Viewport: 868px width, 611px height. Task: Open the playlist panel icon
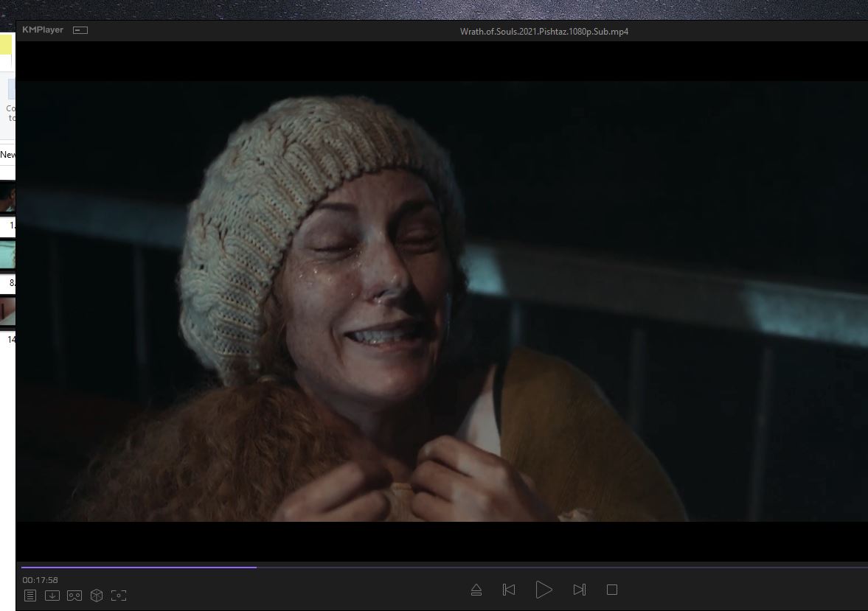(29, 596)
